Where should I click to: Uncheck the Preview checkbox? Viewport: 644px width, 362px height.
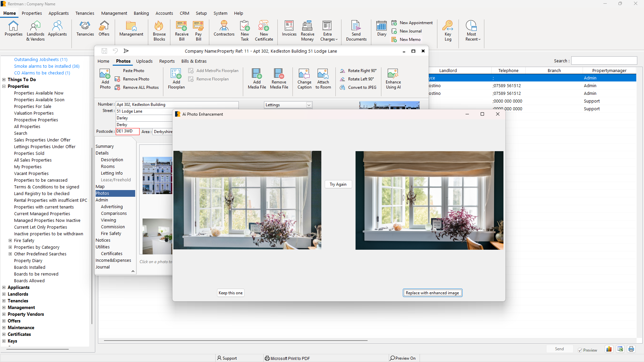[580, 350]
